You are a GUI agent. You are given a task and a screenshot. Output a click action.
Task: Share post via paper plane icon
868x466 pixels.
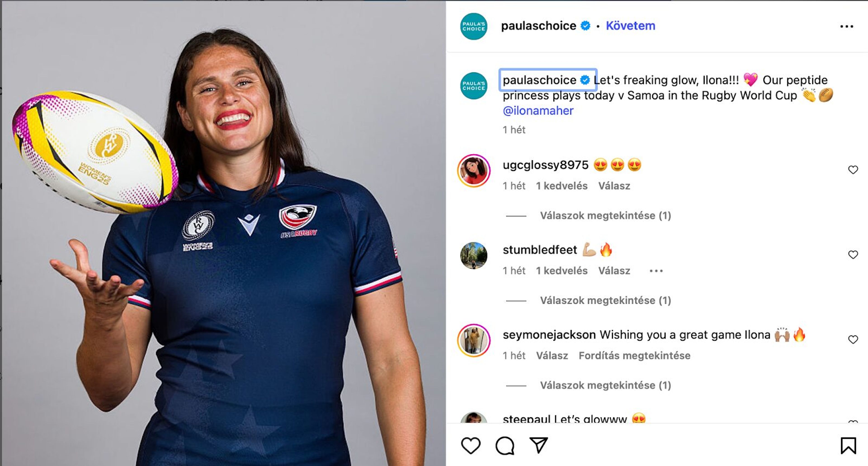point(538,445)
